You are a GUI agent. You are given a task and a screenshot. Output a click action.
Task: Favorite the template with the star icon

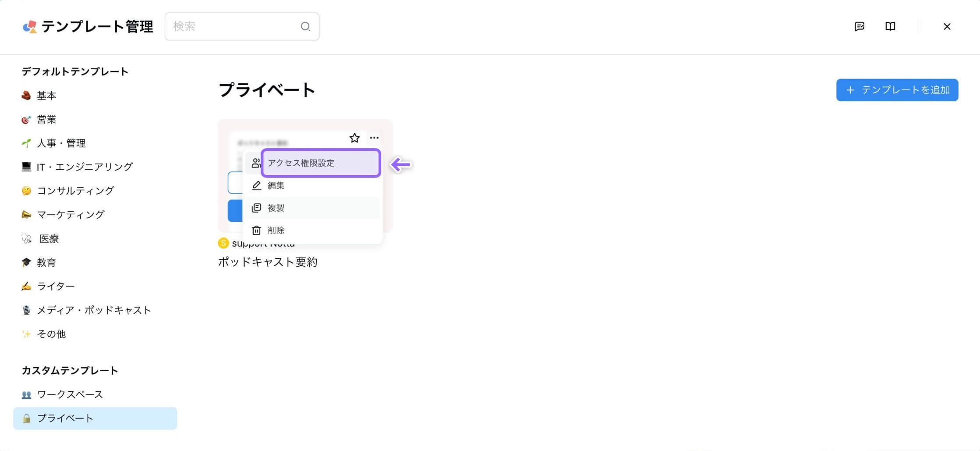pyautogui.click(x=355, y=138)
